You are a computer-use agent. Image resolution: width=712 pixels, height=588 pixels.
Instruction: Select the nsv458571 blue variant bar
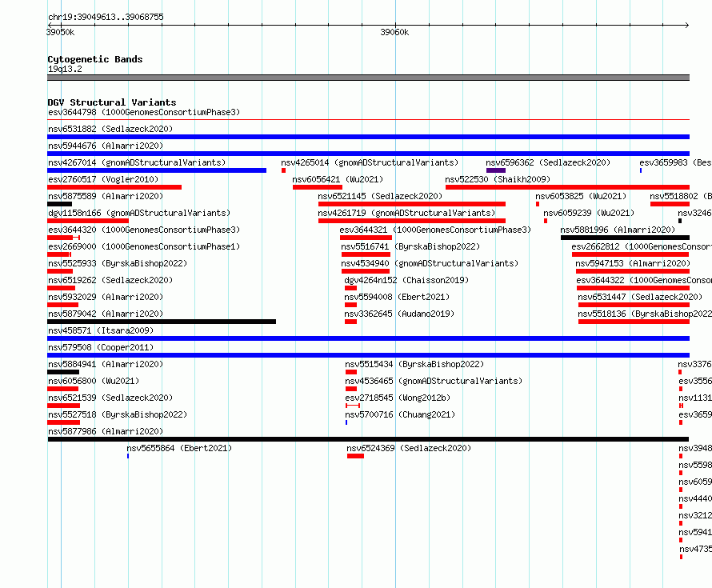(368, 338)
